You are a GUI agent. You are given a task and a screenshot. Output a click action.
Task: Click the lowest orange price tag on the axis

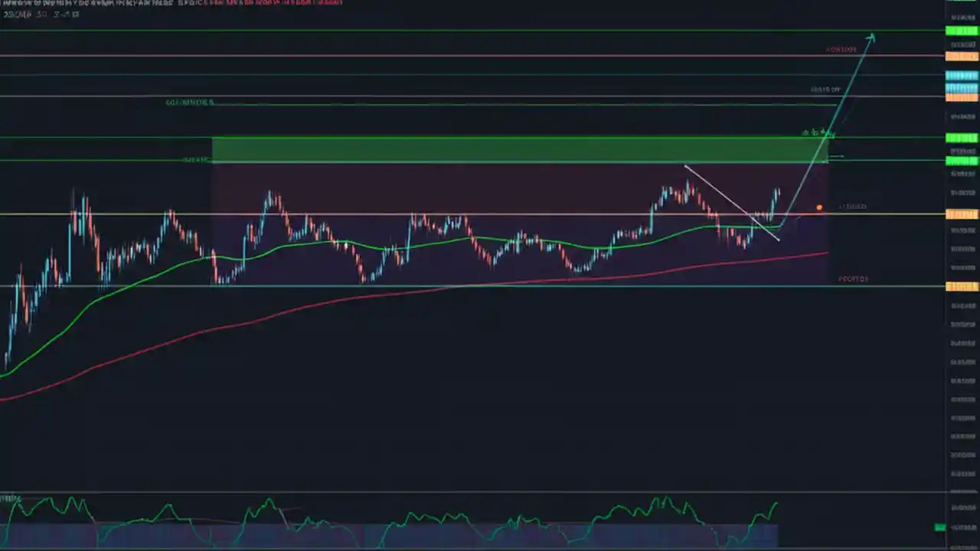(961, 287)
